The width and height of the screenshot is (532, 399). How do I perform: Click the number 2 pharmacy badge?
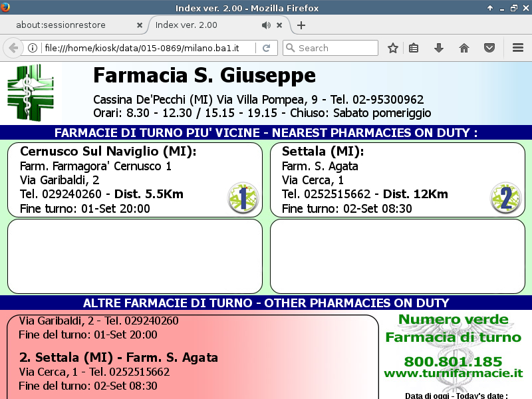(x=506, y=198)
